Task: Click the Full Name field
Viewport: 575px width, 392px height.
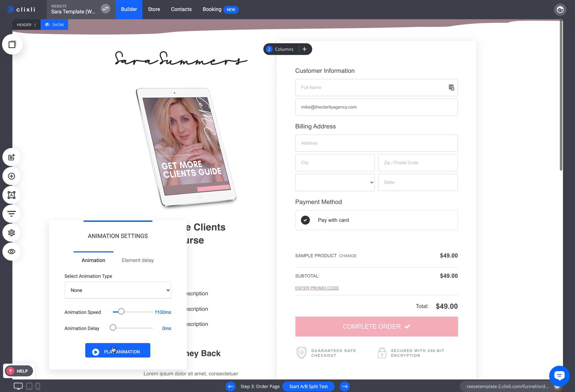Action: point(376,88)
